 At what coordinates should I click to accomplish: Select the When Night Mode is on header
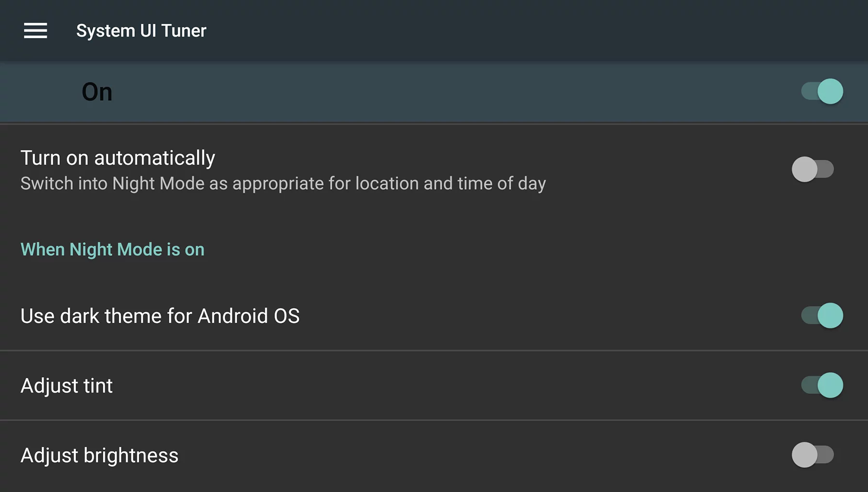(x=112, y=249)
